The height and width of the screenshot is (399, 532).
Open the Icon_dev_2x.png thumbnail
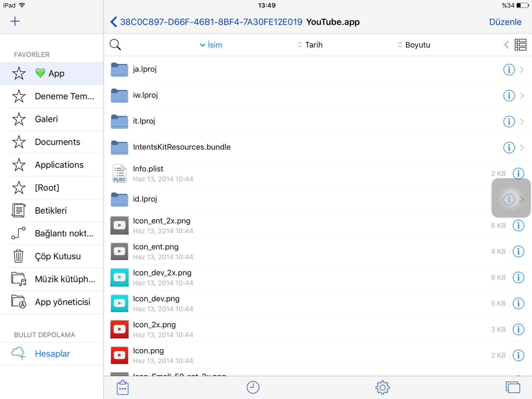[120, 277]
